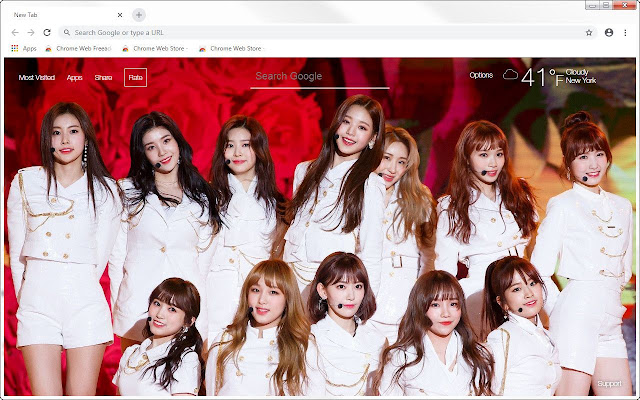This screenshot has height=400, width=640.
Task: Click the cloudy weather icon
Action: (x=510, y=75)
